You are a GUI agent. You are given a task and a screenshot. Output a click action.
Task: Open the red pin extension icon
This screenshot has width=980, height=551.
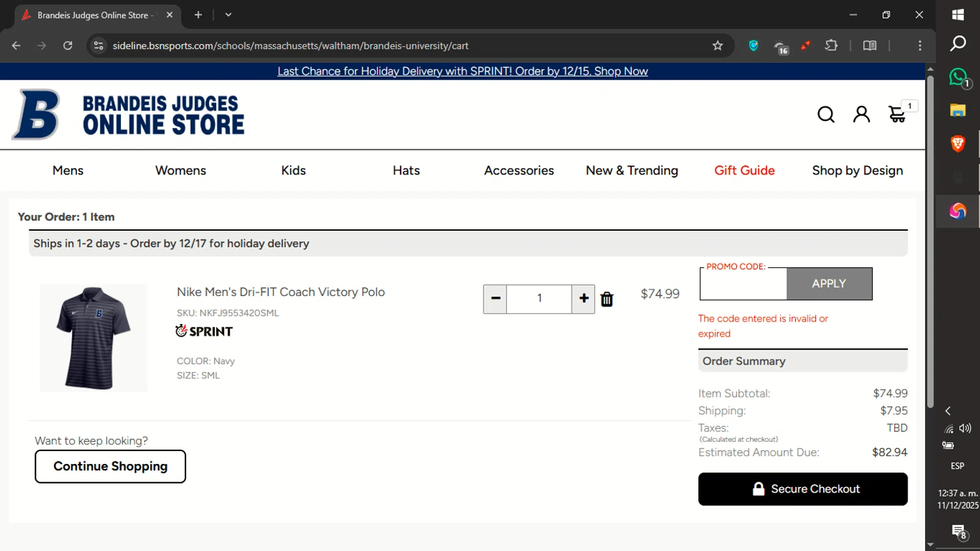806,45
